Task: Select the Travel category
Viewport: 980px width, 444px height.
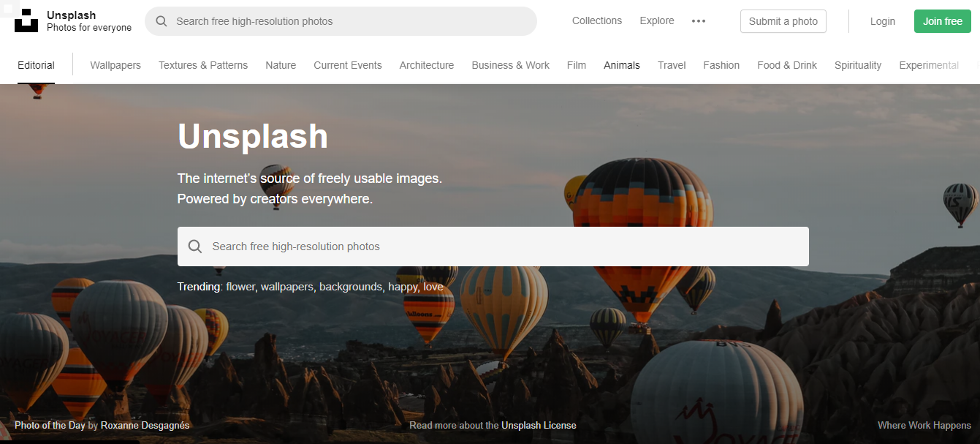Action: click(672, 65)
